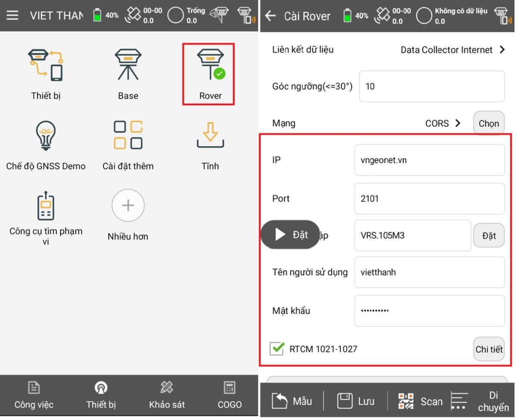517x420 pixels.
Task: Toggle the RTCM 1021-1027 checkbox
Action: click(x=277, y=349)
